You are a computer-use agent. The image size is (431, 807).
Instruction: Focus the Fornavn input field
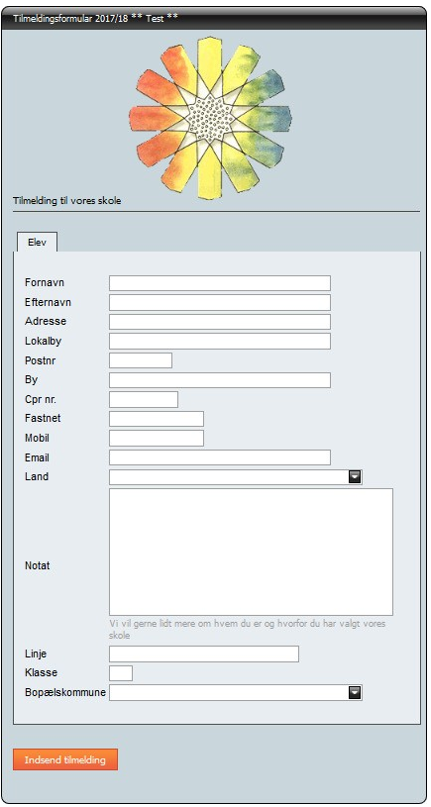coord(220,283)
